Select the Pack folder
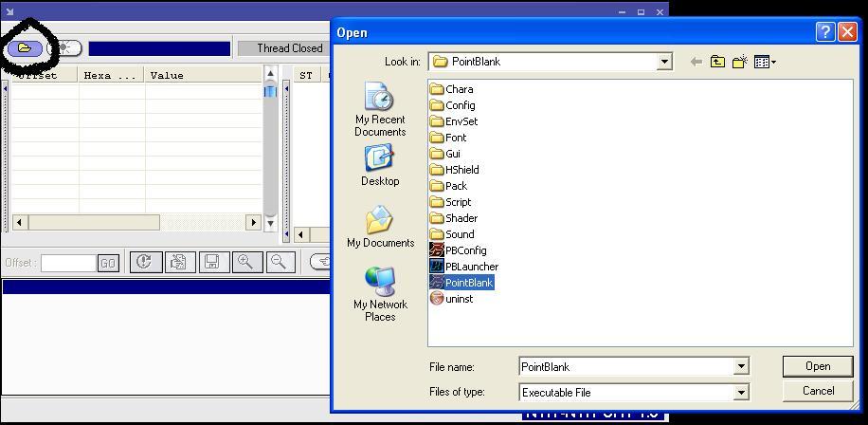The height and width of the screenshot is (425, 868). (x=448, y=186)
